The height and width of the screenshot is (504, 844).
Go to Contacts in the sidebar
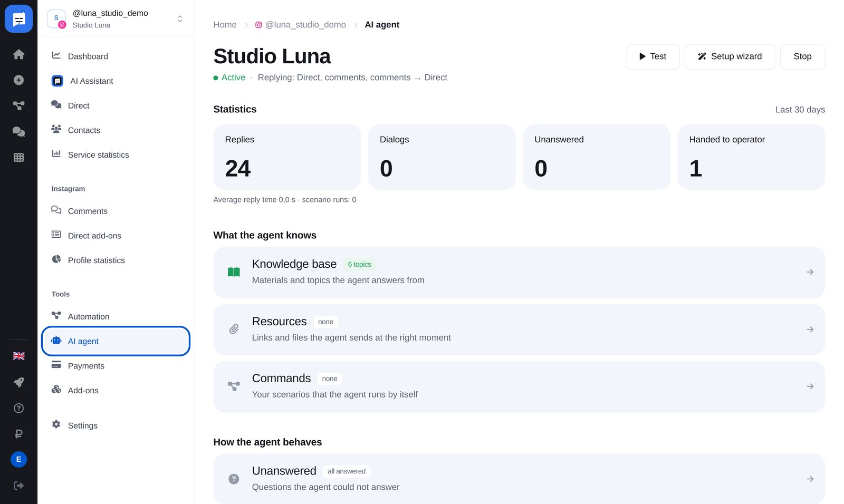[x=116, y=130]
